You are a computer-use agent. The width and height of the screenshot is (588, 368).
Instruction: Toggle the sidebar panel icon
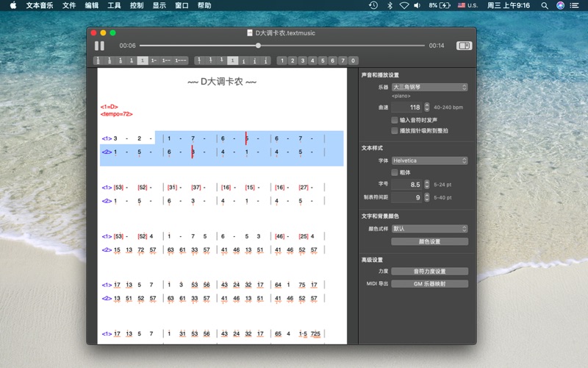coord(463,46)
